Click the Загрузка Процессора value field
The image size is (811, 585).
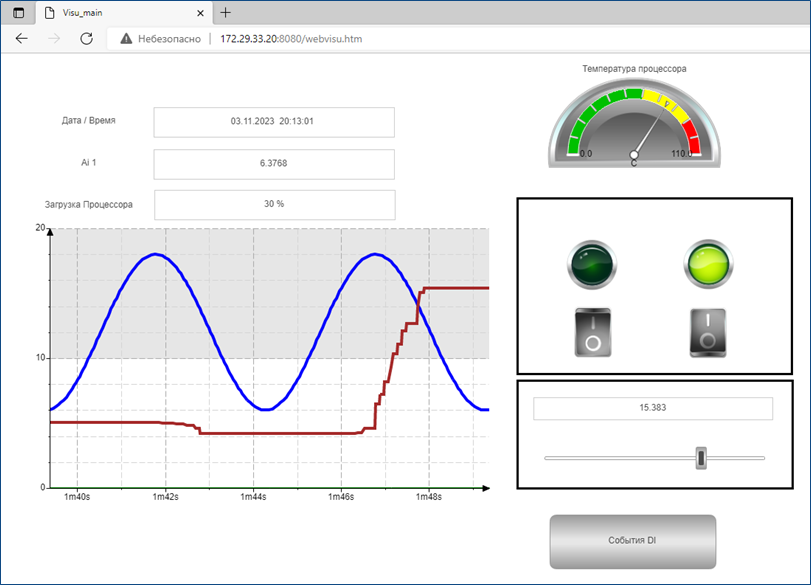pos(273,204)
